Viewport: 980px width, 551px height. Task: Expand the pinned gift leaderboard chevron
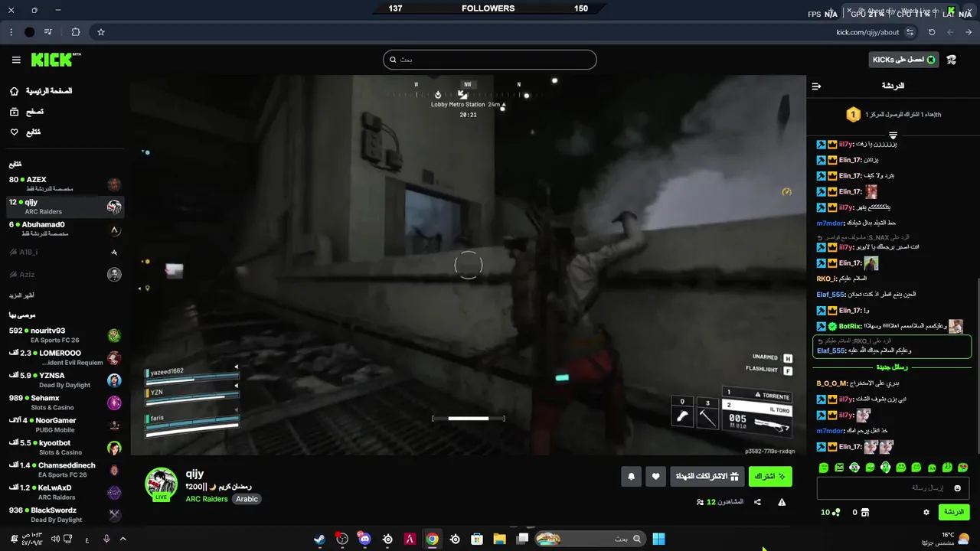(x=893, y=135)
